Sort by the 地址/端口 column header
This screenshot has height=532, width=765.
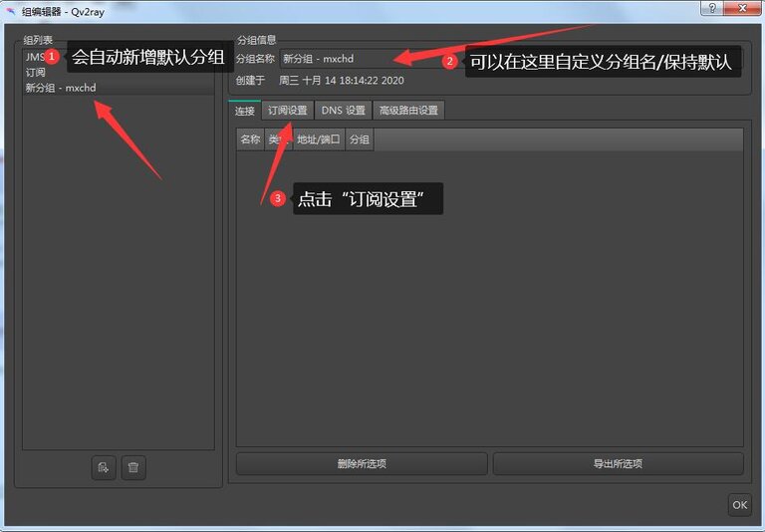coord(318,139)
